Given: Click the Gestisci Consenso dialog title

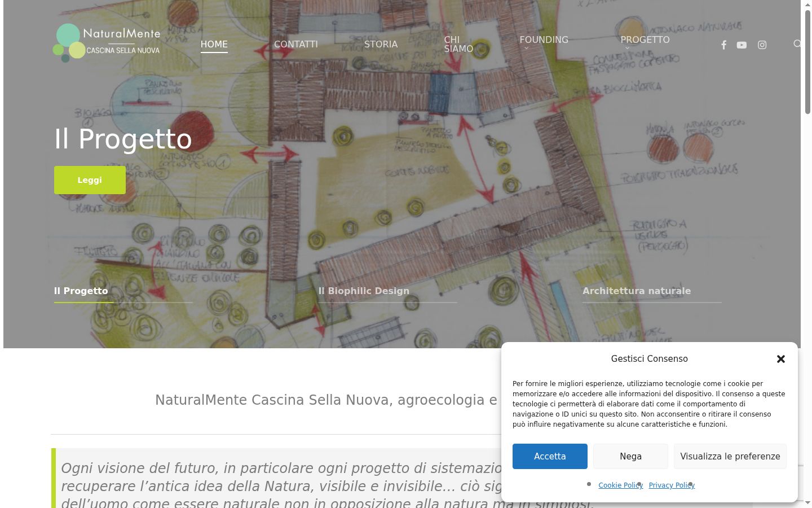Looking at the screenshot, I should (650, 359).
